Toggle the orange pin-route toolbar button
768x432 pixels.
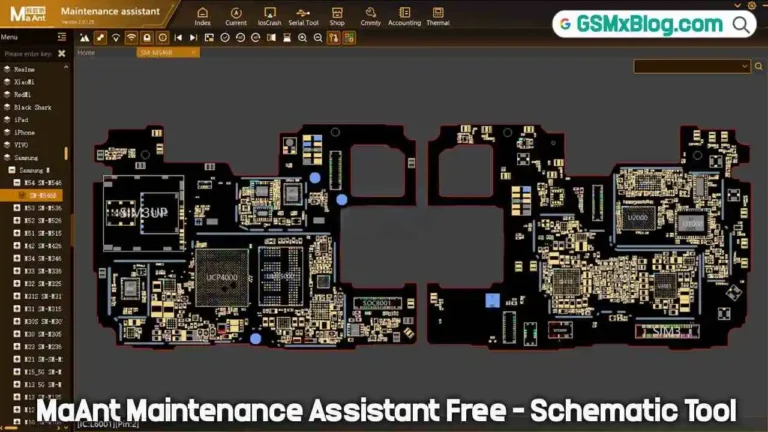point(334,38)
